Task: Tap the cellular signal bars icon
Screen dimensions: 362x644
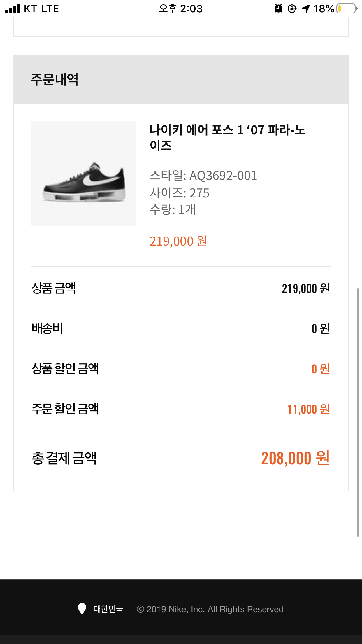Action: point(13,8)
